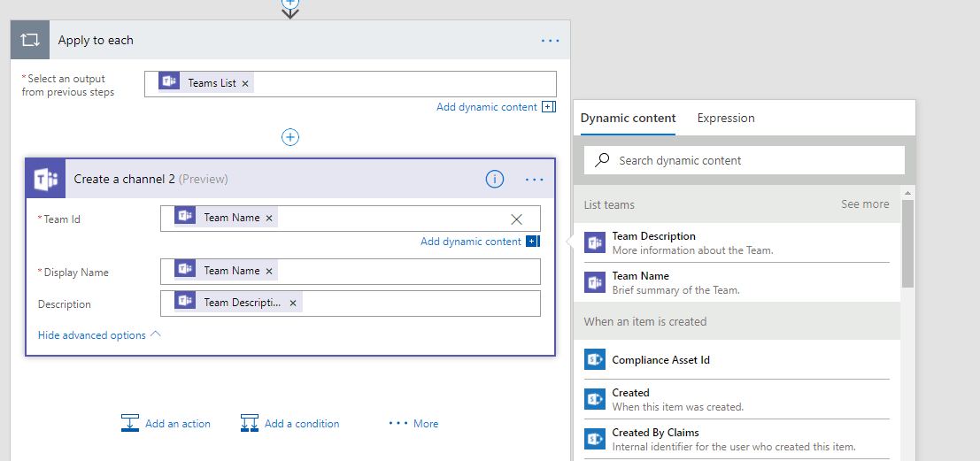Image resolution: width=980 pixels, height=461 pixels.
Task: Click the Search dynamic content field
Action: 745,160
